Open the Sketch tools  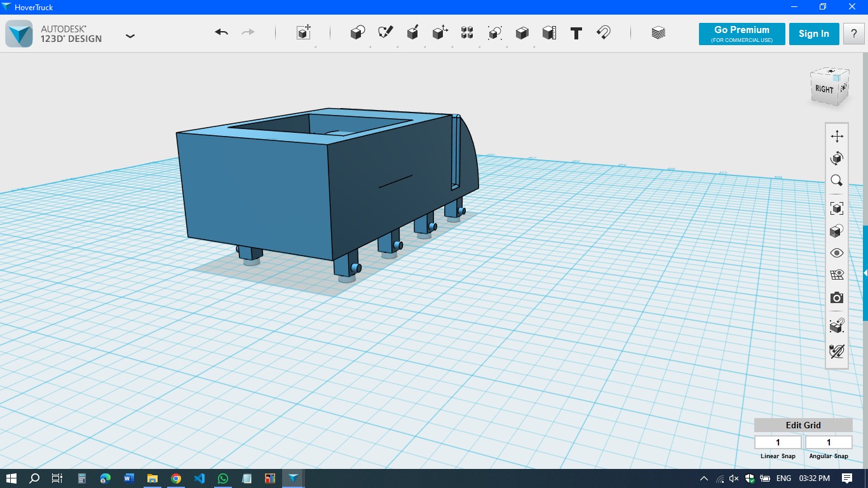[x=386, y=32]
